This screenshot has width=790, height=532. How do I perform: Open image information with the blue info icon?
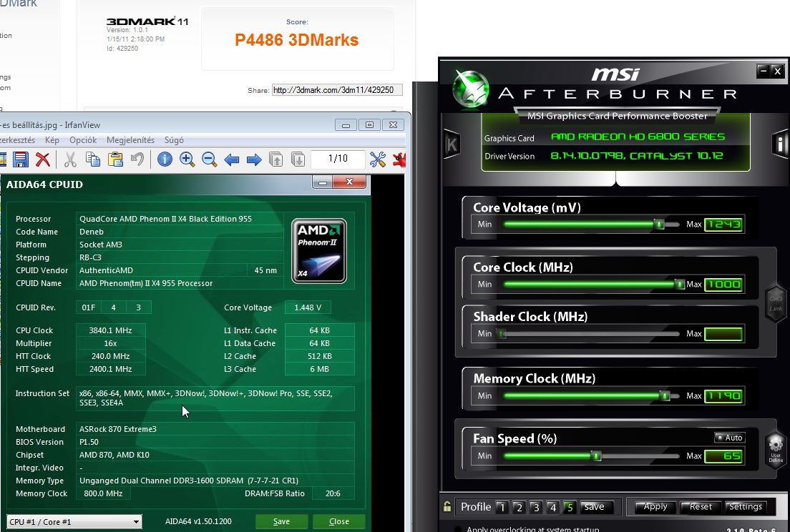coord(165,159)
